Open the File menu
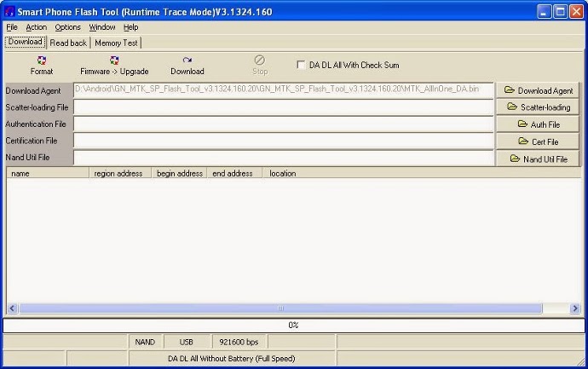 tap(12, 27)
